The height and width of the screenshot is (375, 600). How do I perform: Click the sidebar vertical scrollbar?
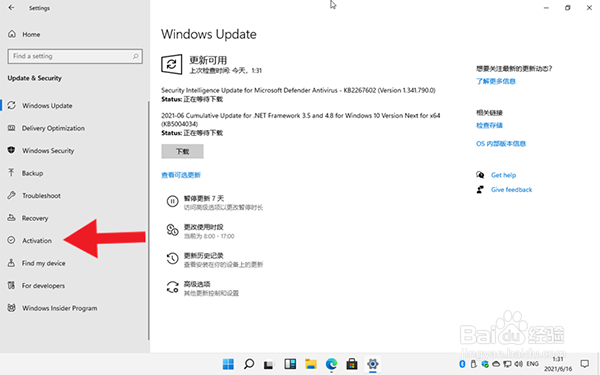tap(148, 220)
